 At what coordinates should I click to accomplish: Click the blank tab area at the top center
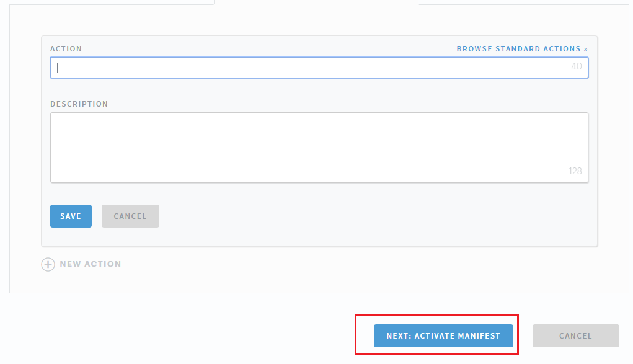[316, 2]
